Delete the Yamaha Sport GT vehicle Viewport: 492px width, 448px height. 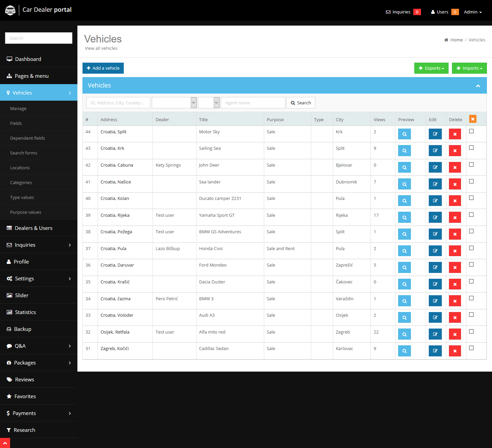(x=455, y=217)
